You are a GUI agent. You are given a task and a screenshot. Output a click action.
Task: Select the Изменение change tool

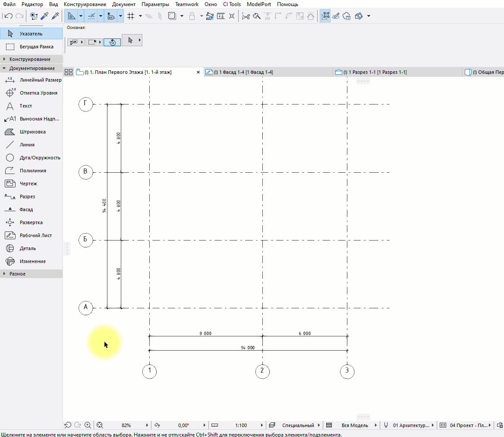pyautogui.click(x=31, y=261)
